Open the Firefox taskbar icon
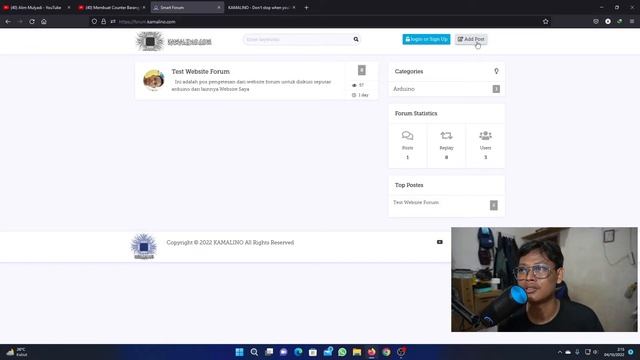 point(371,352)
